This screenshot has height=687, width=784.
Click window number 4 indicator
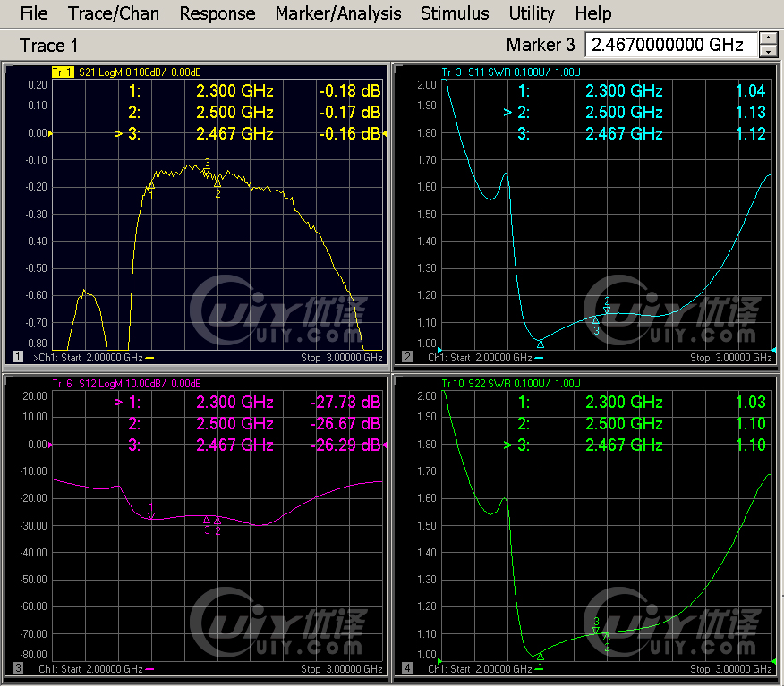click(x=407, y=668)
